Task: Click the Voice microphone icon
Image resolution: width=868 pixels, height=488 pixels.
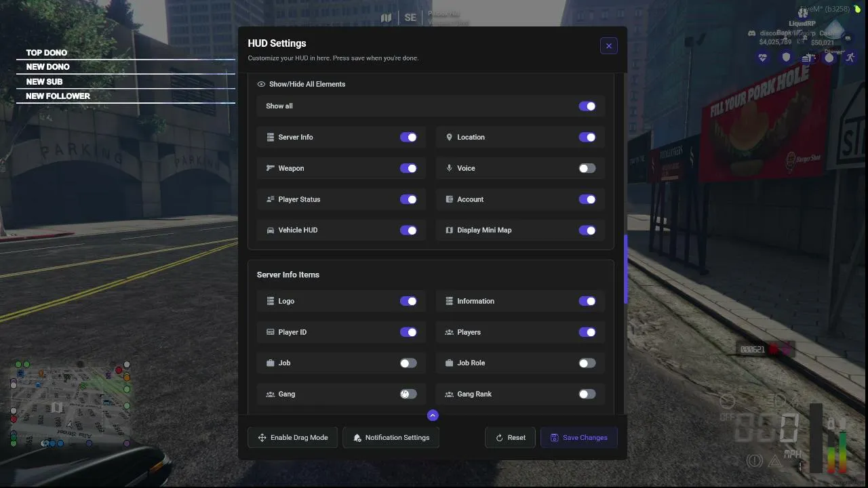Action: 449,168
